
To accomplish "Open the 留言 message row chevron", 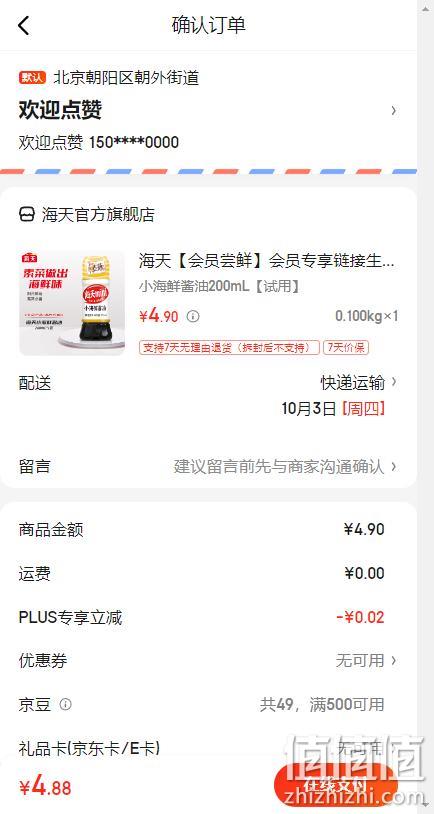I will pos(394,466).
